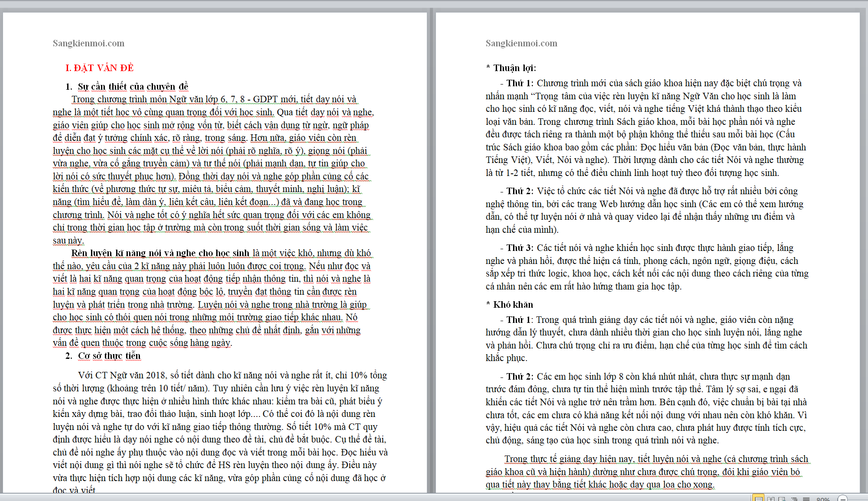Click the '* Khó khăn' heading

tap(509, 305)
